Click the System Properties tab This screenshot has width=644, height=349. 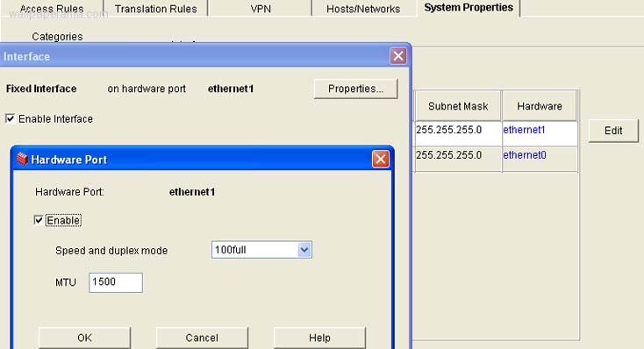pyautogui.click(x=469, y=8)
